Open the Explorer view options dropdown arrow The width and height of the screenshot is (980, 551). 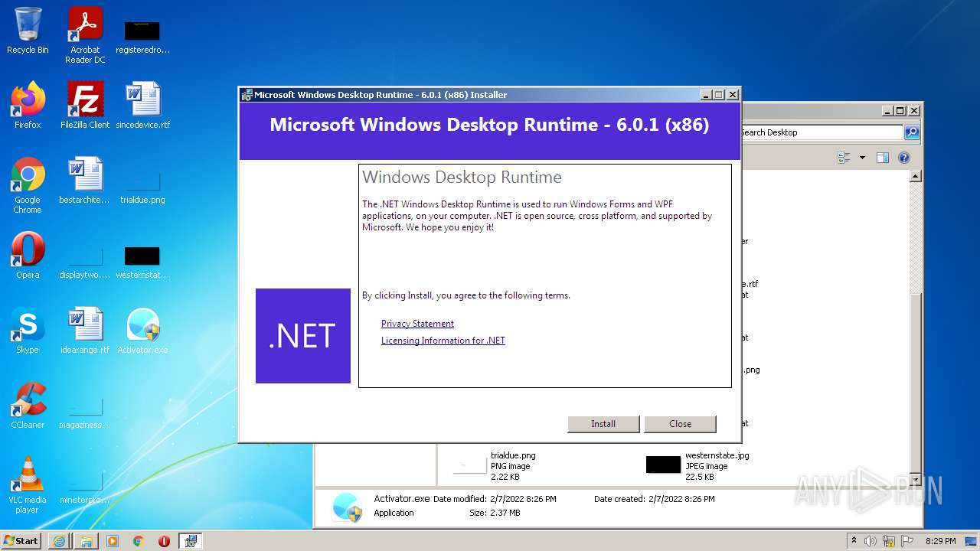pos(862,158)
